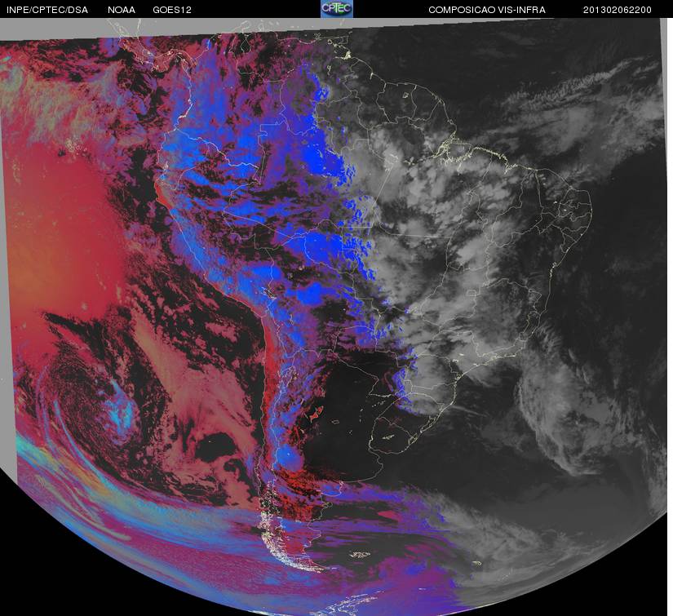Click the NOAA label in the header

tap(122, 10)
